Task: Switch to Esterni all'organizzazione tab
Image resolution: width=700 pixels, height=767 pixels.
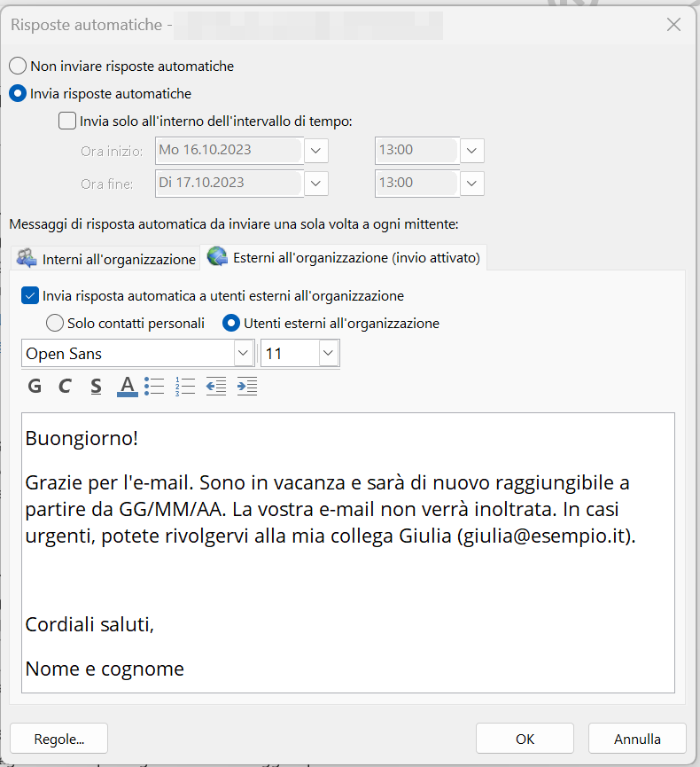Action: 344,257
